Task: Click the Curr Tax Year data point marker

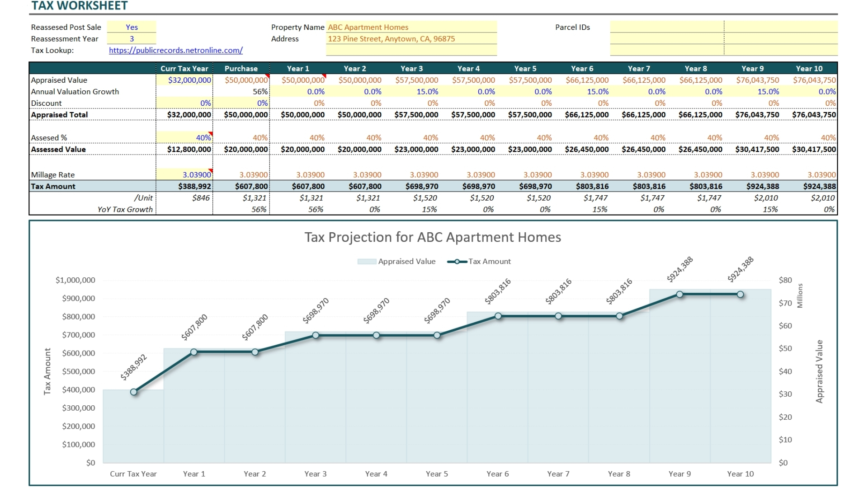Action: 134,392
